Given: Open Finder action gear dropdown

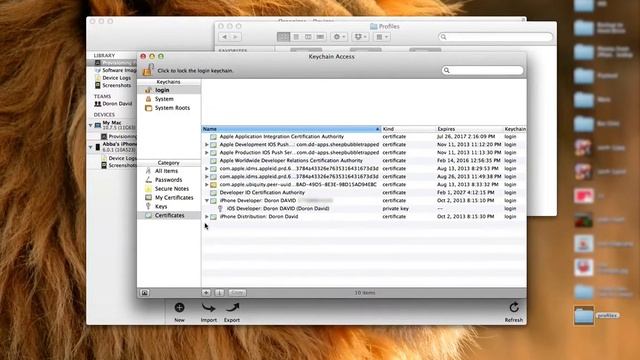Looking at the screenshot, I should [x=339, y=37].
